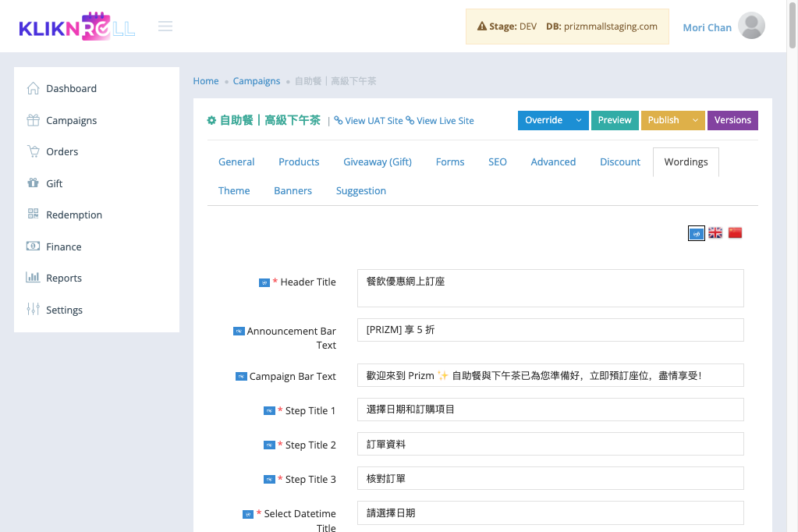Open the Suggestion tab

point(361,190)
